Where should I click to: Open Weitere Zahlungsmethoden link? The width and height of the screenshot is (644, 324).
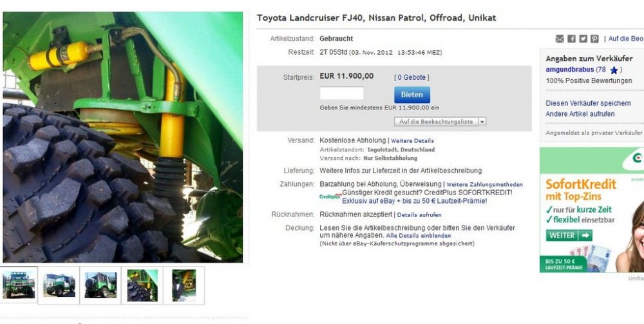[x=485, y=184]
